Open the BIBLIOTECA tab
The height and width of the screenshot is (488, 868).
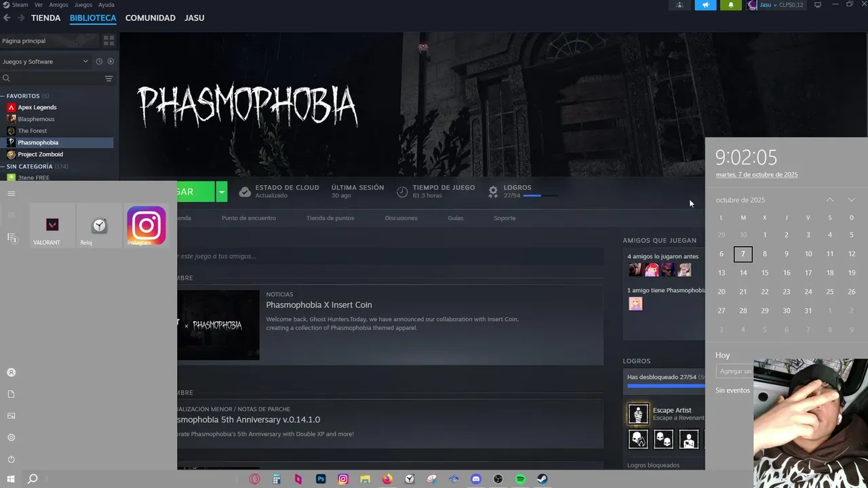point(93,18)
